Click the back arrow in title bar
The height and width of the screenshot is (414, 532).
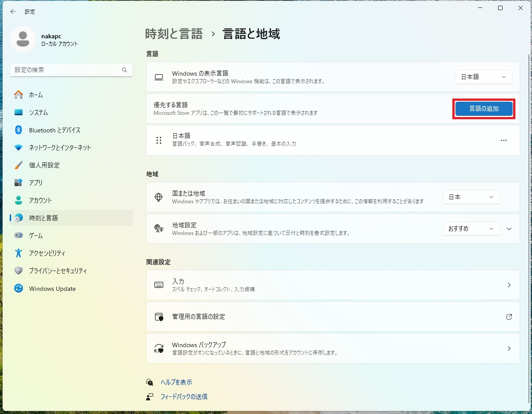(13, 12)
